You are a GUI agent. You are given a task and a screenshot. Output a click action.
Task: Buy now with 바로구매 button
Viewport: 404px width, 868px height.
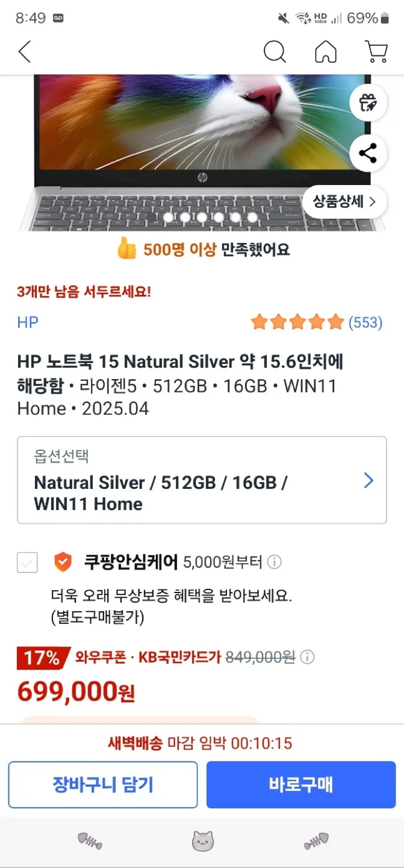click(x=301, y=785)
